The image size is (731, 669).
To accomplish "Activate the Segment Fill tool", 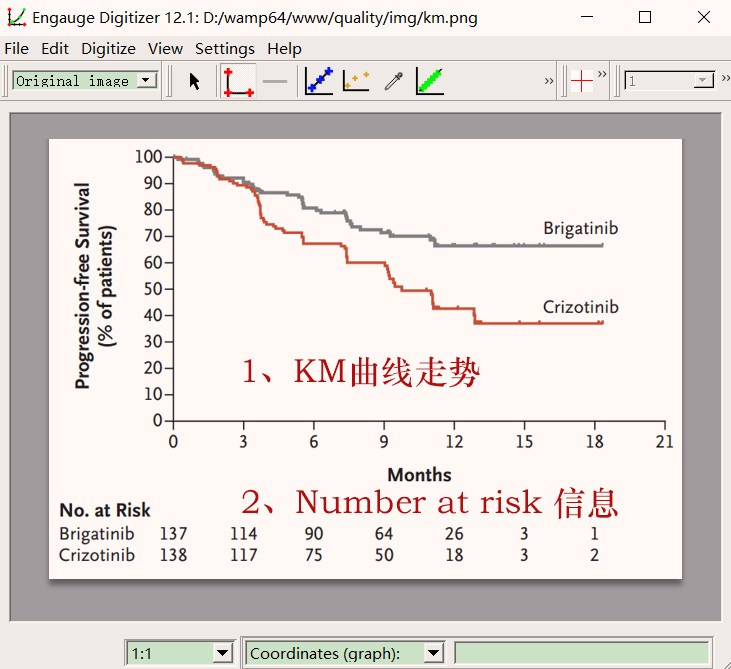I will click(x=430, y=82).
